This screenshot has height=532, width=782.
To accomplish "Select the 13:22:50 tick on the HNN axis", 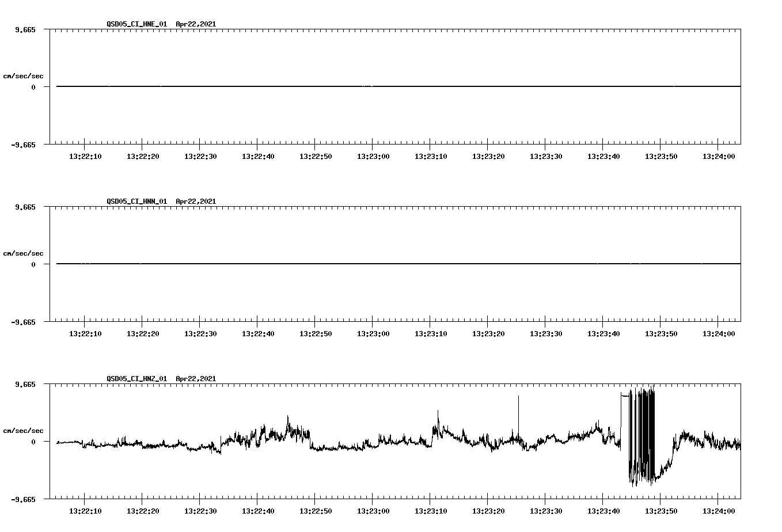I will click(x=314, y=324).
